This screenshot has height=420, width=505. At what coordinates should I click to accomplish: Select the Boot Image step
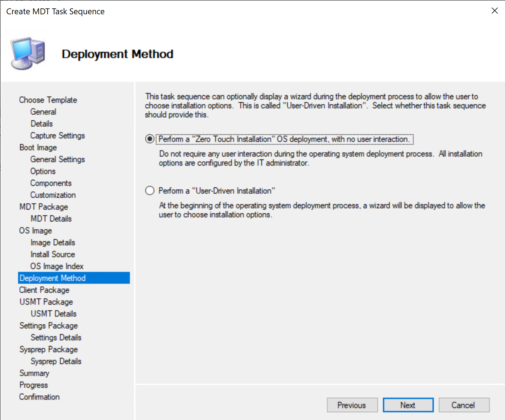pos(38,147)
